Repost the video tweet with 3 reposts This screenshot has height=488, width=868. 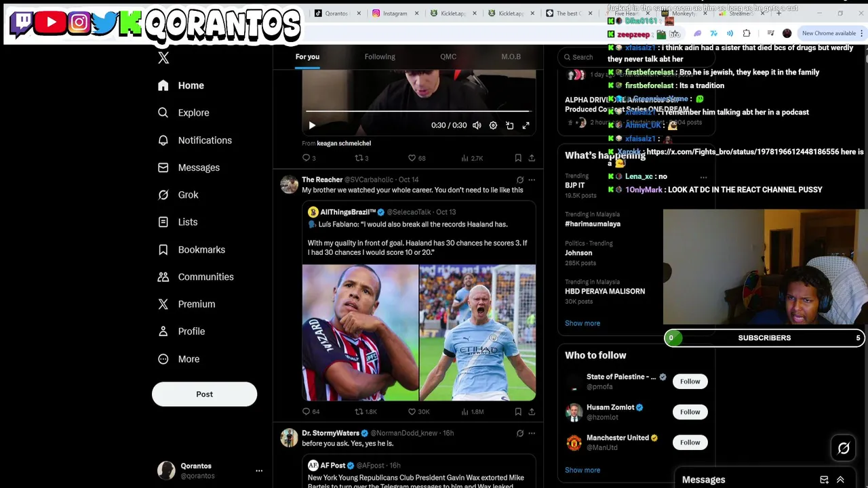(x=361, y=158)
